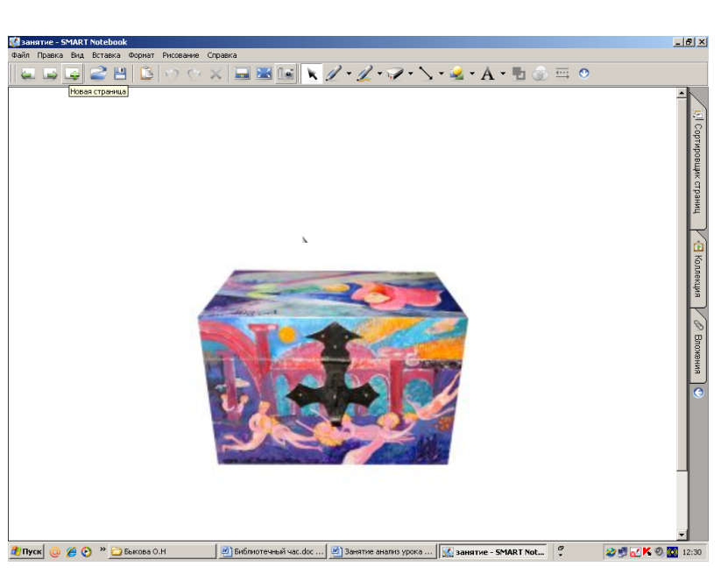The height and width of the screenshot is (581, 728).
Task: Open the Формат menu
Action: (x=141, y=55)
